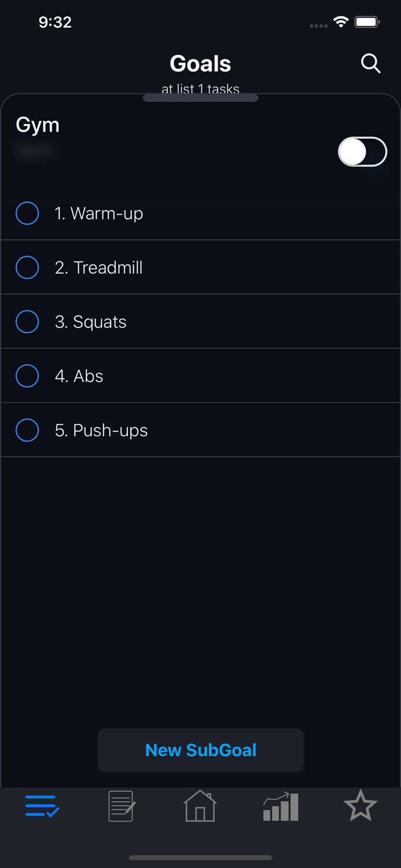Tap the home icon in bottom navigation
This screenshot has height=868, width=401.
pos(200,806)
